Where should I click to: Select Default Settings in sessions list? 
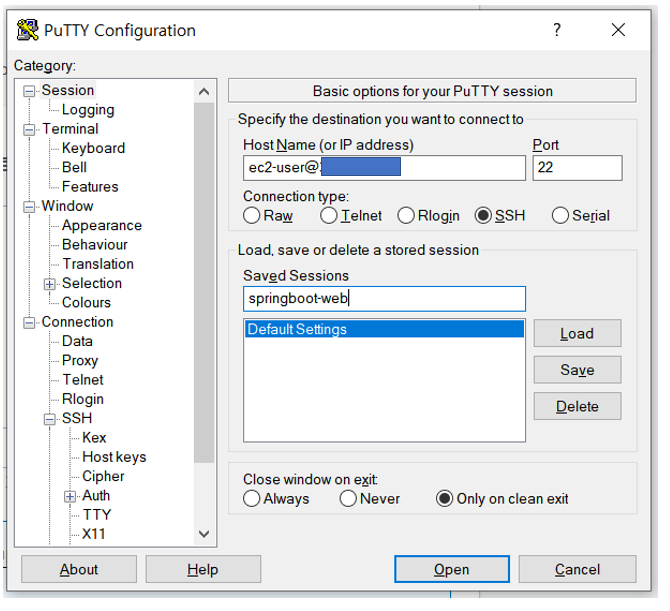click(384, 329)
